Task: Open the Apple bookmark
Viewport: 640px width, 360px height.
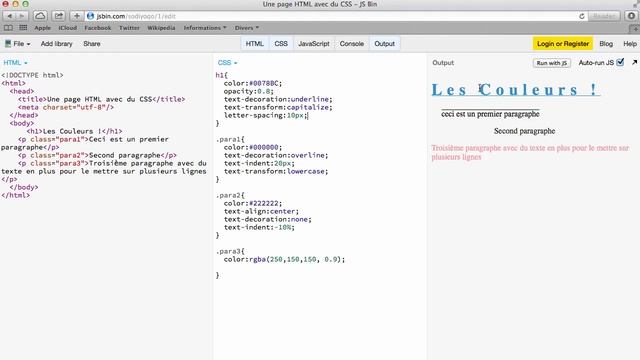Action: pyautogui.click(x=42, y=28)
